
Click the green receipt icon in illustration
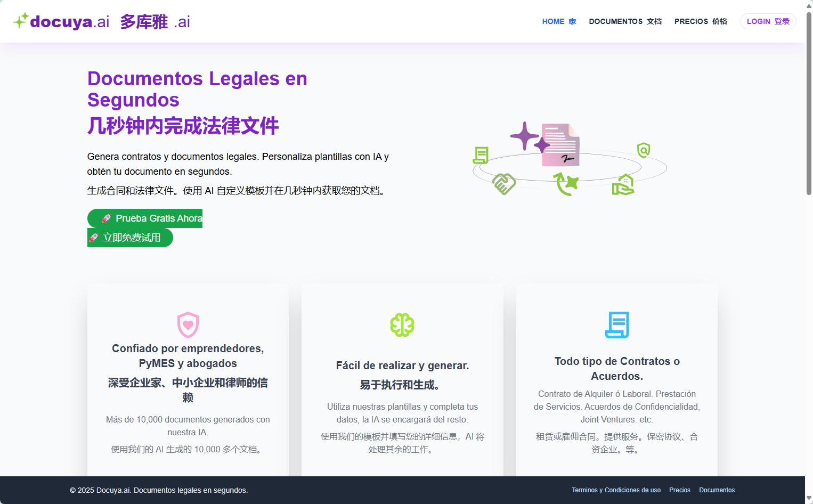pyautogui.click(x=481, y=155)
